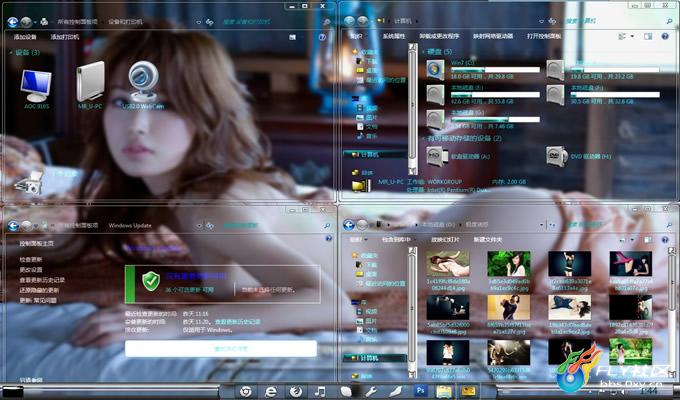Viewport: 680px width, 400px height.
Task: Open 控制面板主页 link in Windows Update
Action: pyautogui.click(x=36, y=244)
